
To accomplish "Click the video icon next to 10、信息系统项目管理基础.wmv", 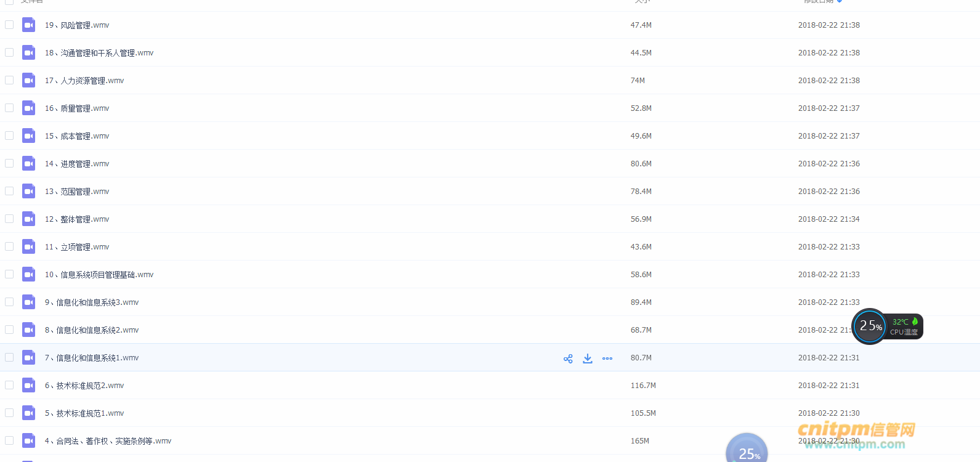I will coord(28,275).
